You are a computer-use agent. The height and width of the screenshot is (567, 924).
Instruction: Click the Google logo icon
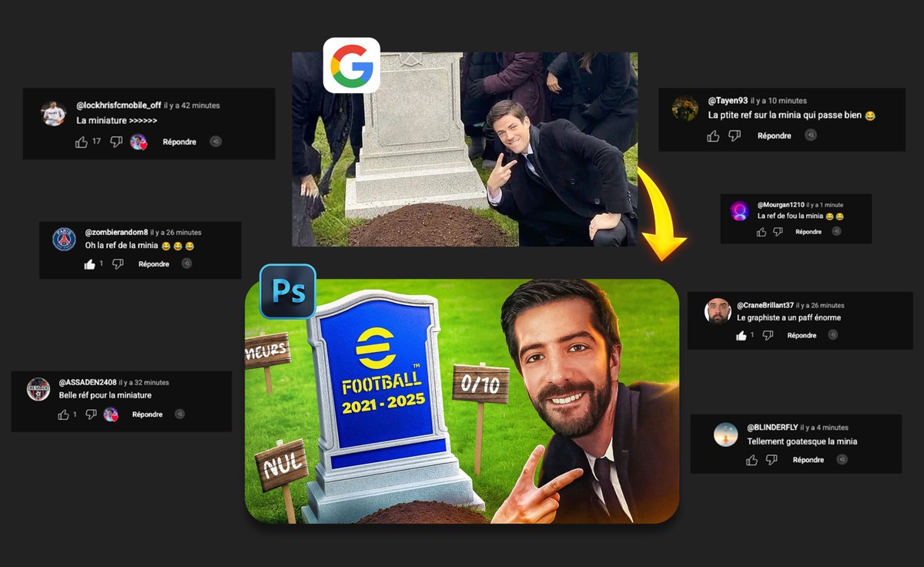click(x=351, y=65)
